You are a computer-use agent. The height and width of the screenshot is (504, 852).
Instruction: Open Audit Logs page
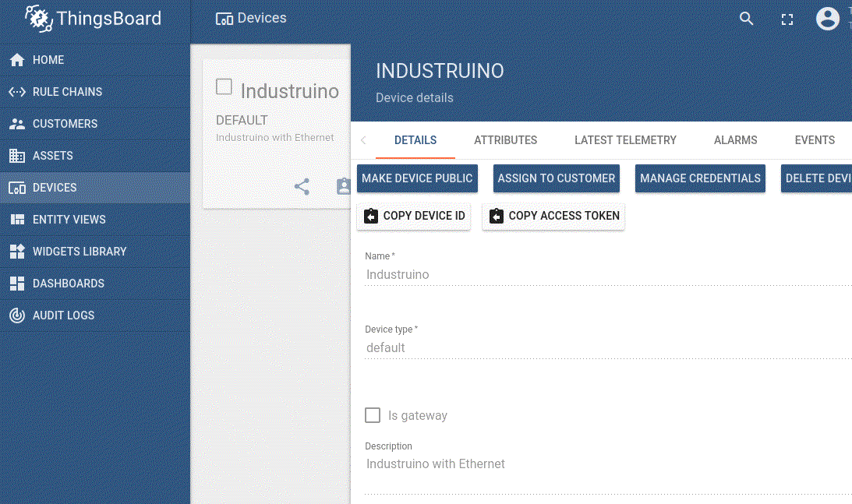[63, 315]
